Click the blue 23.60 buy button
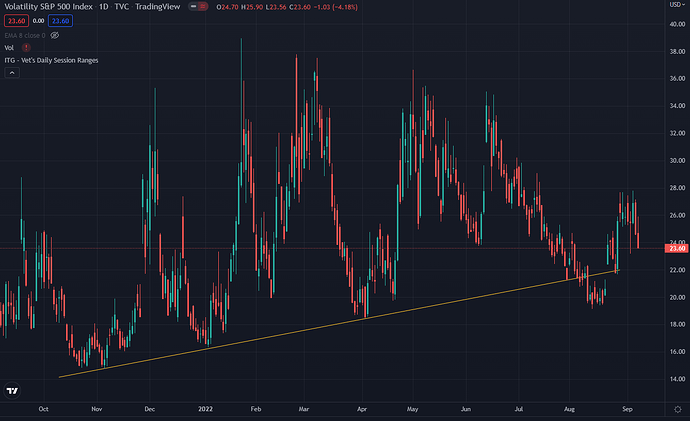The height and width of the screenshot is (421, 690). click(60, 21)
